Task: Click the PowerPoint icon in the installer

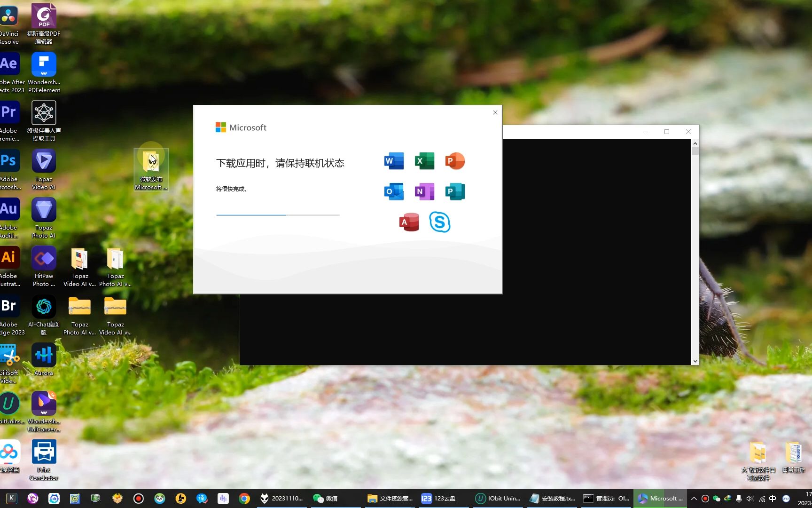Action: tap(455, 161)
